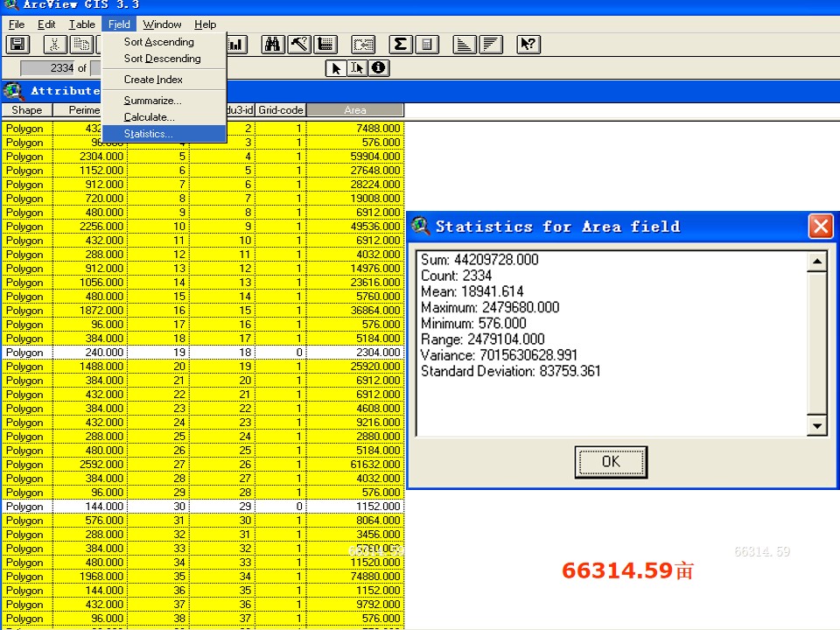Click the Calculate calculator icon

click(x=427, y=45)
